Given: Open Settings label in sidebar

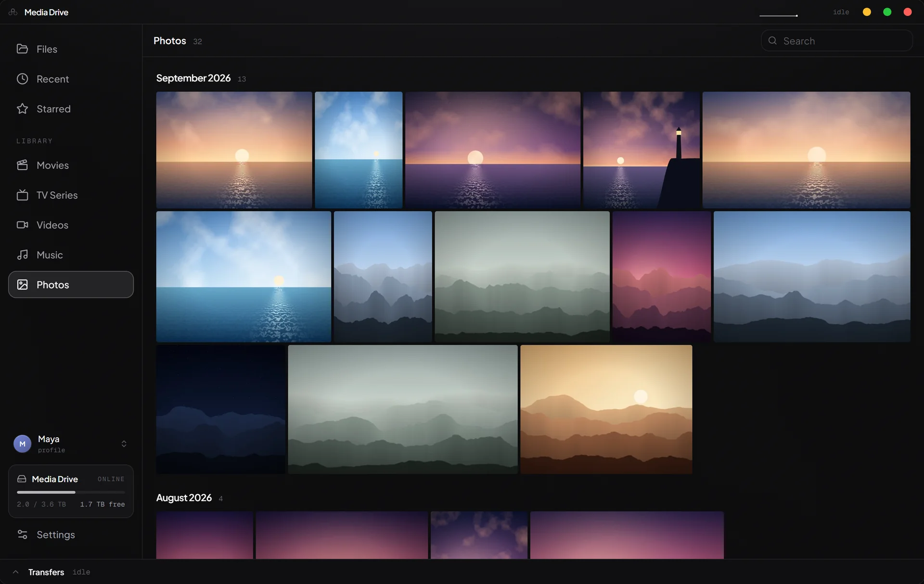Looking at the screenshot, I should pyautogui.click(x=56, y=534).
